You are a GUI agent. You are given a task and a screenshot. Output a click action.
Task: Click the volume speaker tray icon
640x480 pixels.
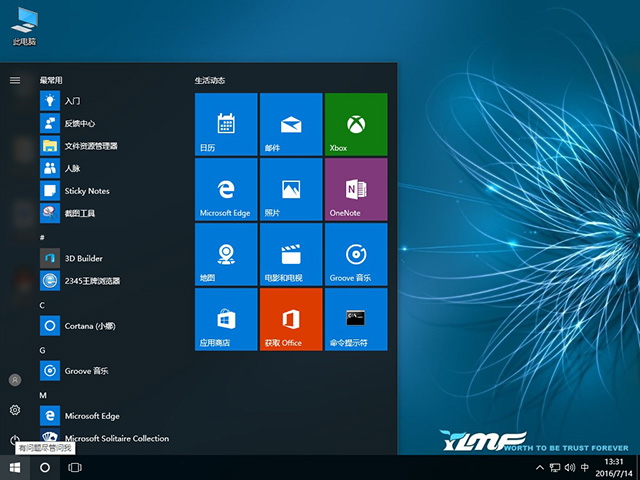[x=569, y=467]
